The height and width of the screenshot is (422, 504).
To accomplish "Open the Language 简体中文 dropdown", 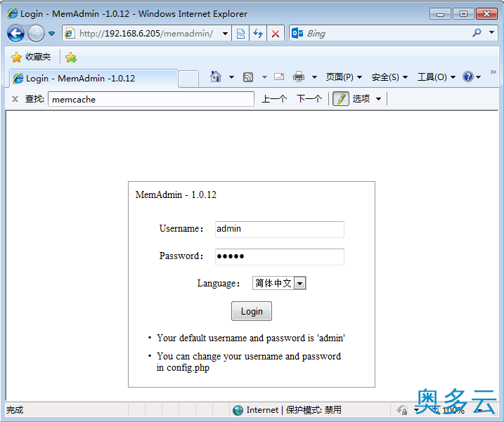I will (x=279, y=283).
